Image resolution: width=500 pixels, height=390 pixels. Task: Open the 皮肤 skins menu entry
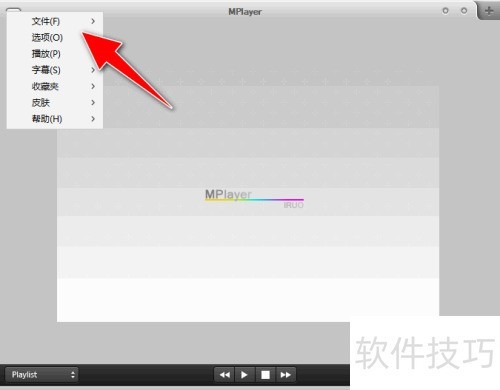coord(55,103)
